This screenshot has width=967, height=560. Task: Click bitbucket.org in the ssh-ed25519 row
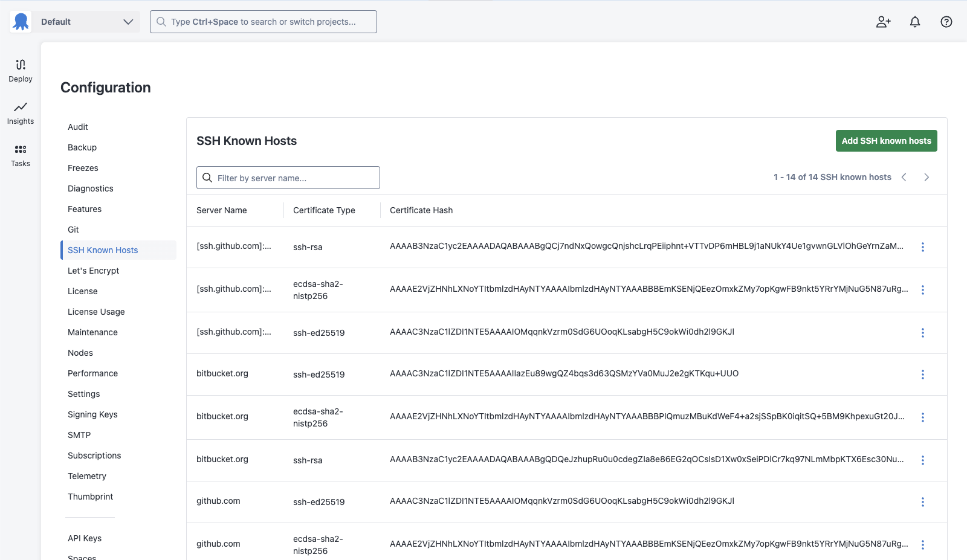tap(222, 373)
